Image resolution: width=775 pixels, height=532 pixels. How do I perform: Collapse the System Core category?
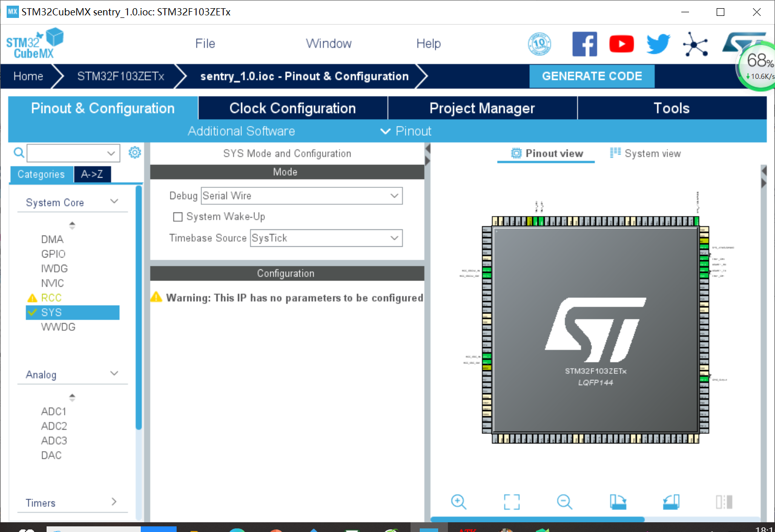(x=114, y=201)
